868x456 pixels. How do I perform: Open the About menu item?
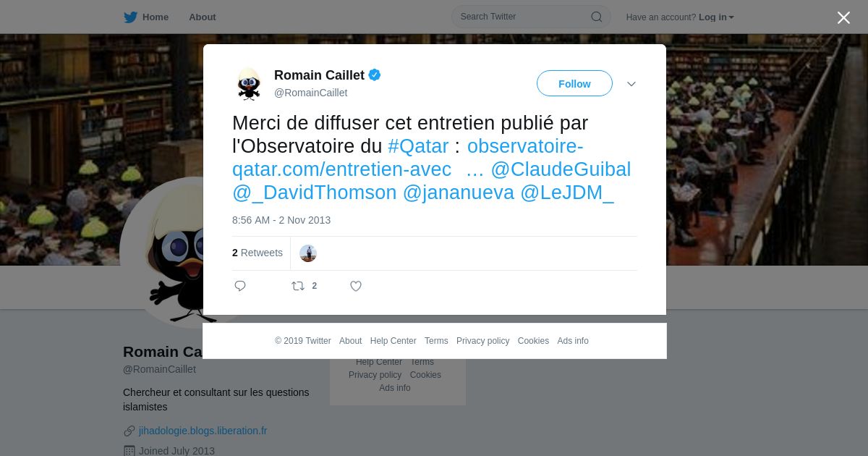tap(203, 17)
